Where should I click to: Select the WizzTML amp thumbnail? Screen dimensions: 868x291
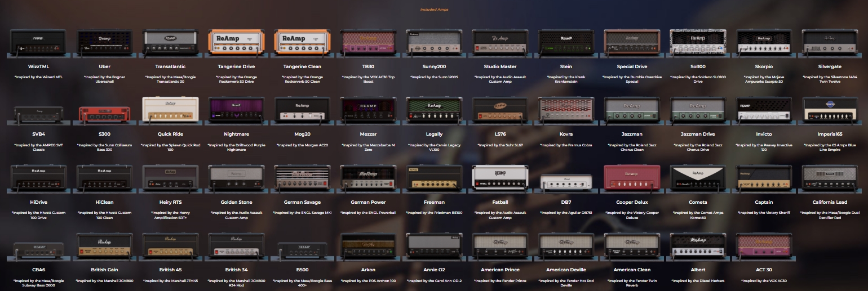[38, 43]
